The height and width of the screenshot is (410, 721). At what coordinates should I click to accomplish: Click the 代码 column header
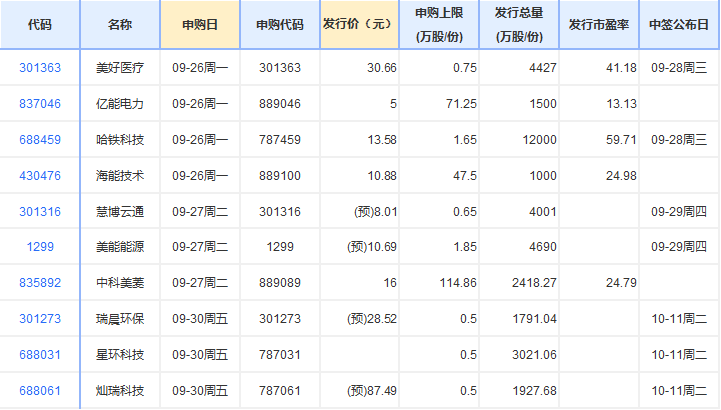coord(40,25)
